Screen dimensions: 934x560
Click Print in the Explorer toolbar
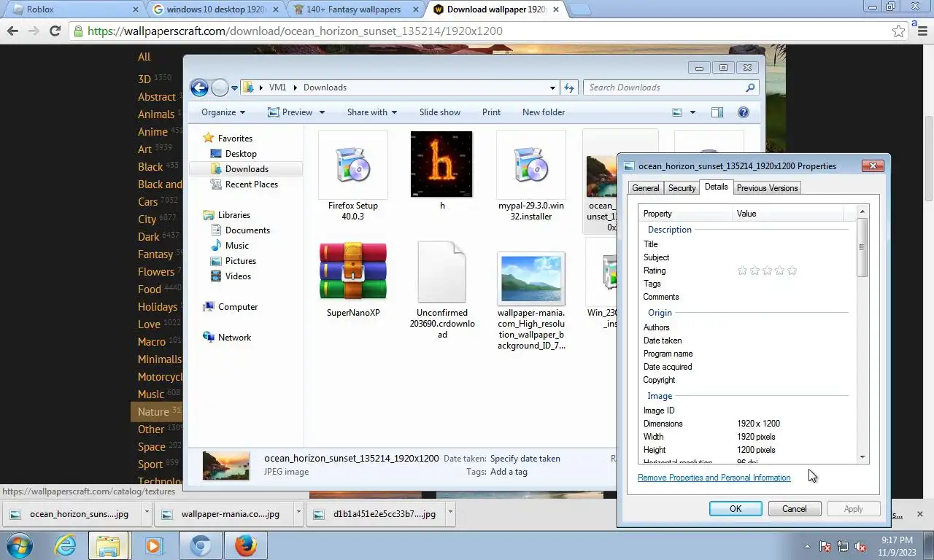click(x=491, y=112)
